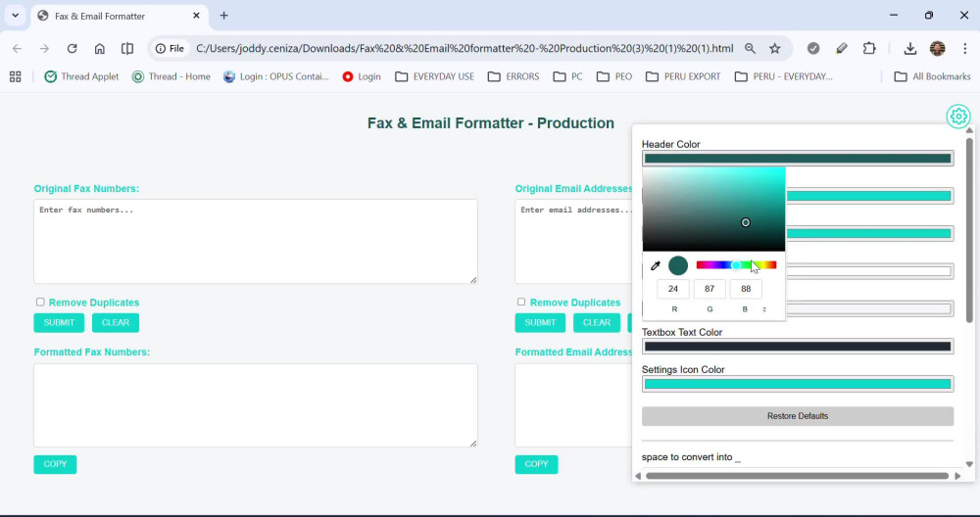Bookmark this page with the star
The image size is (980, 517).
[775, 49]
